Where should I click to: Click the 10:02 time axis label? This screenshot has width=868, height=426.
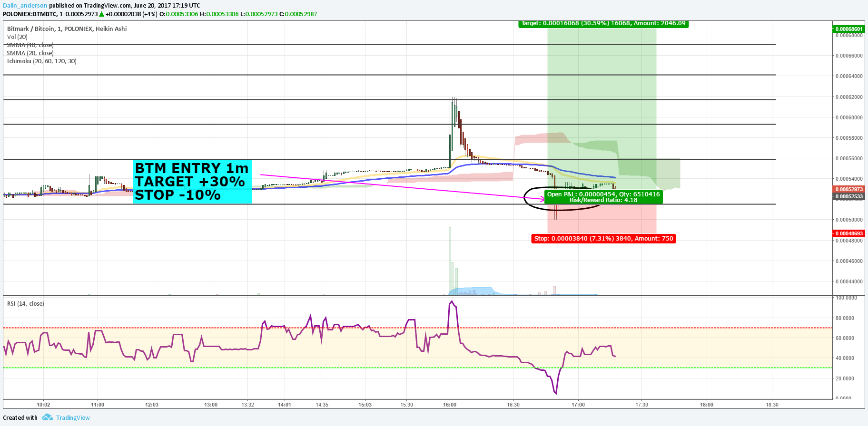click(43, 405)
